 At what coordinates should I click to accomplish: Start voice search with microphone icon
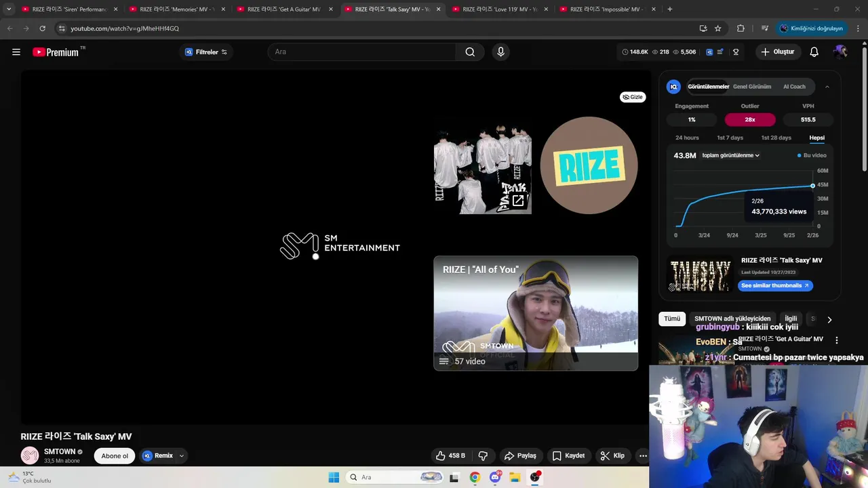pyautogui.click(x=500, y=52)
